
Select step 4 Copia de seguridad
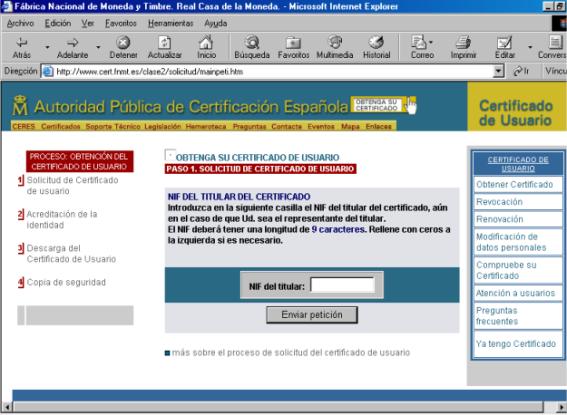pos(66,282)
